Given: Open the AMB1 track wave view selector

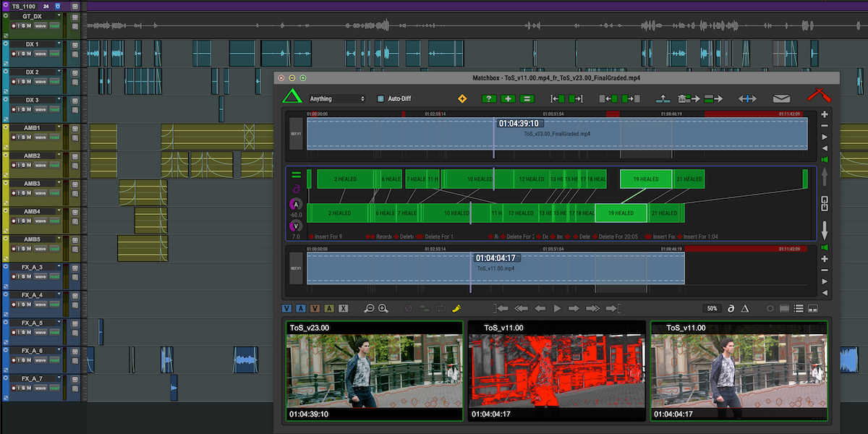Looking at the screenshot, I should 41,137.
